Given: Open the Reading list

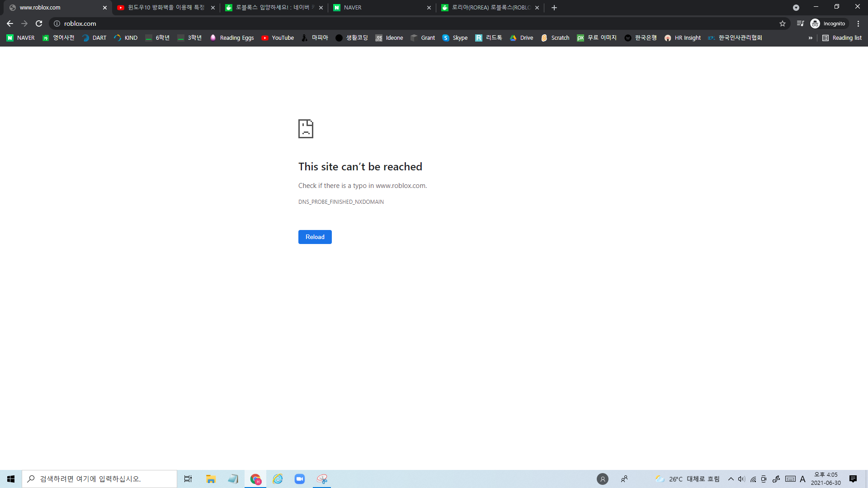Looking at the screenshot, I should click(842, 38).
